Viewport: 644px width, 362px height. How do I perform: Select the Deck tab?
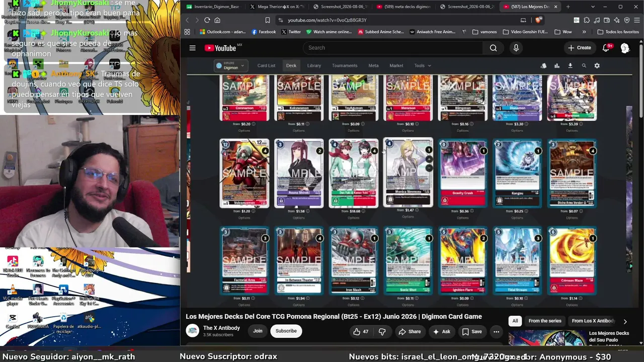[291, 66]
